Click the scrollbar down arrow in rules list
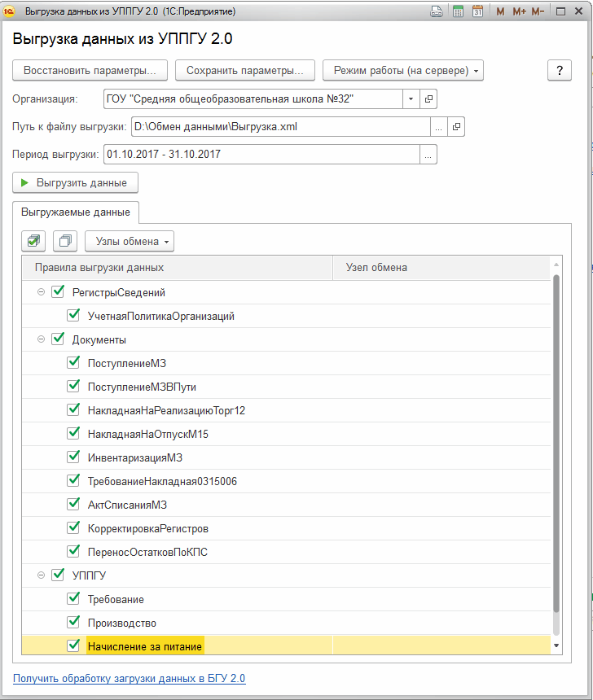 (556, 645)
